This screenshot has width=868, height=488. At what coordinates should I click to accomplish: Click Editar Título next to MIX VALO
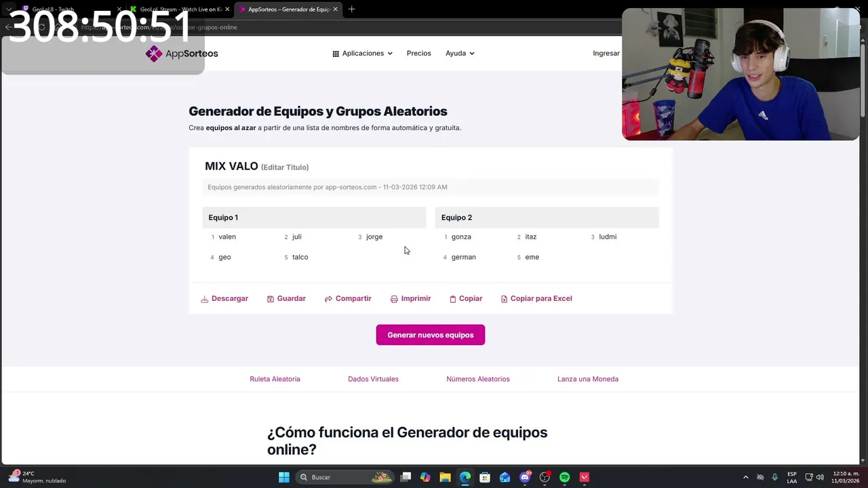tap(285, 167)
